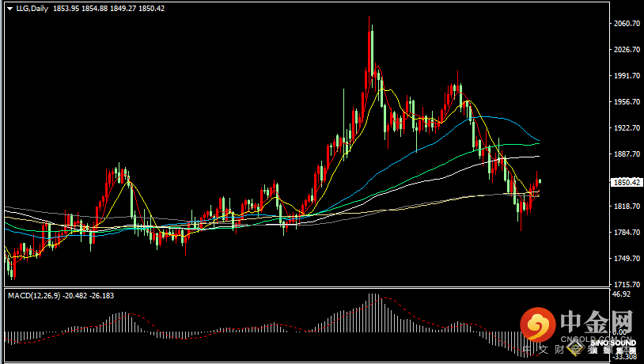The width and height of the screenshot is (644, 364).
Task: Select the yellow moving average line at its peak
Action: [382, 89]
